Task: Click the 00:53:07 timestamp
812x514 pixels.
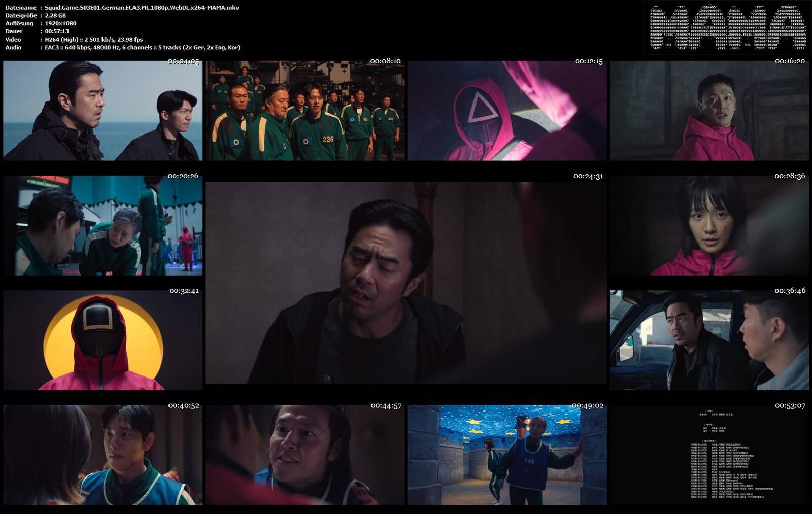Action: tap(790, 405)
